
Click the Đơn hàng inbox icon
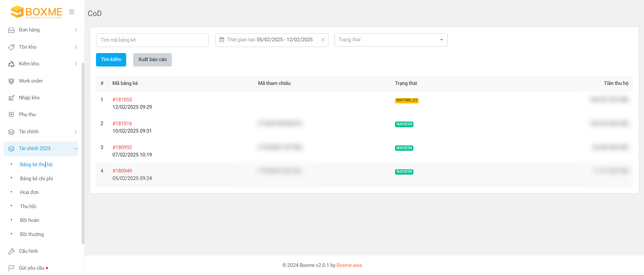pyautogui.click(x=11, y=30)
